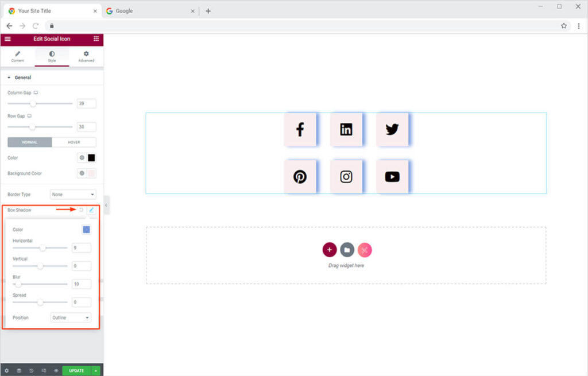Click the add new section plus button
This screenshot has width=588, height=376.
(x=329, y=250)
